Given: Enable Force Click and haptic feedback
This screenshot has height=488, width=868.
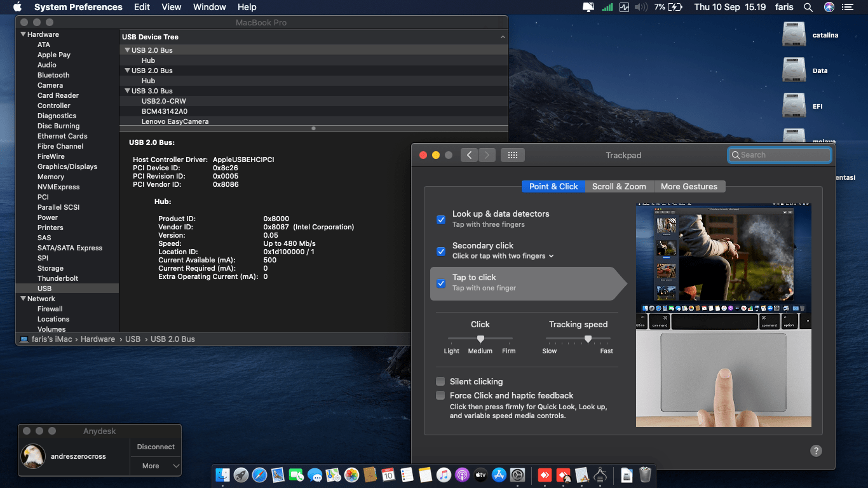Looking at the screenshot, I should (440, 395).
